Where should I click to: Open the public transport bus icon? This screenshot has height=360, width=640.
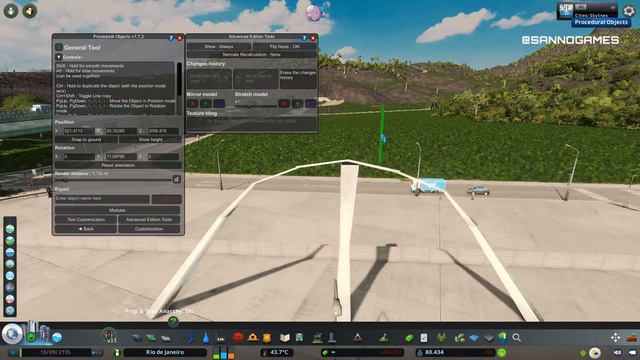(299, 338)
